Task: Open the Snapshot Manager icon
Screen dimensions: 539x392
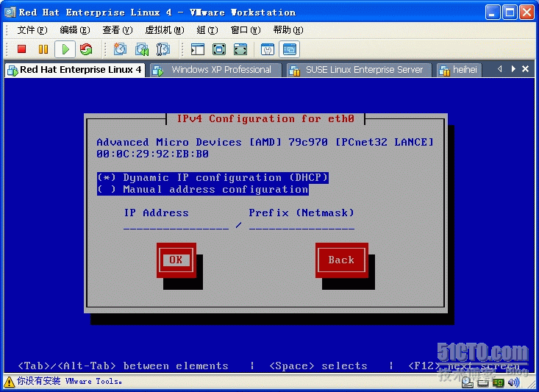Action: (x=163, y=49)
